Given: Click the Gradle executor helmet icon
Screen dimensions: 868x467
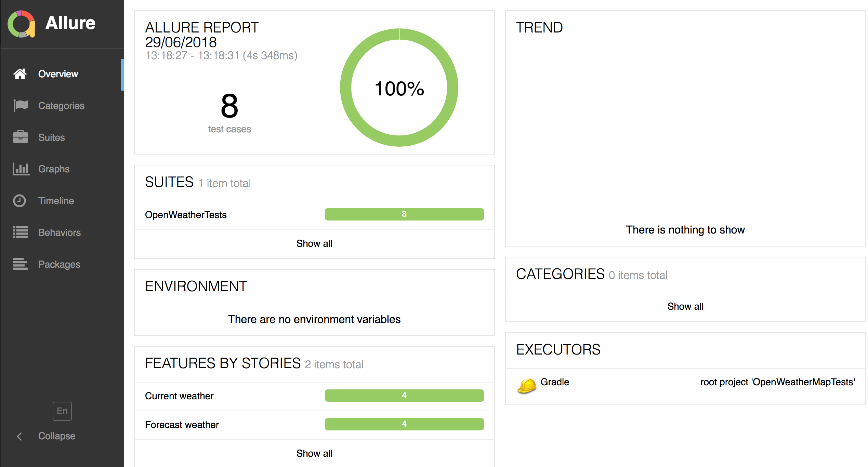Looking at the screenshot, I should click(x=527, y=386).
